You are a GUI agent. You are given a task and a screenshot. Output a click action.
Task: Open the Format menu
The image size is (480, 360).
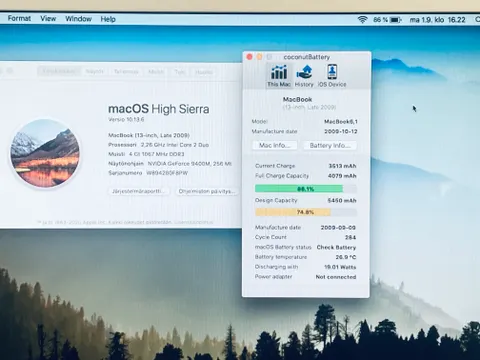[19, 19]
